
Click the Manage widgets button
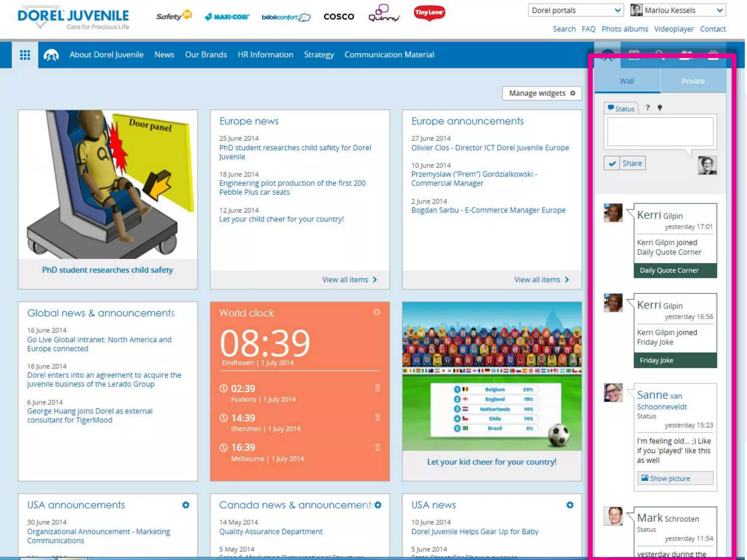click(x=542, y=93)
